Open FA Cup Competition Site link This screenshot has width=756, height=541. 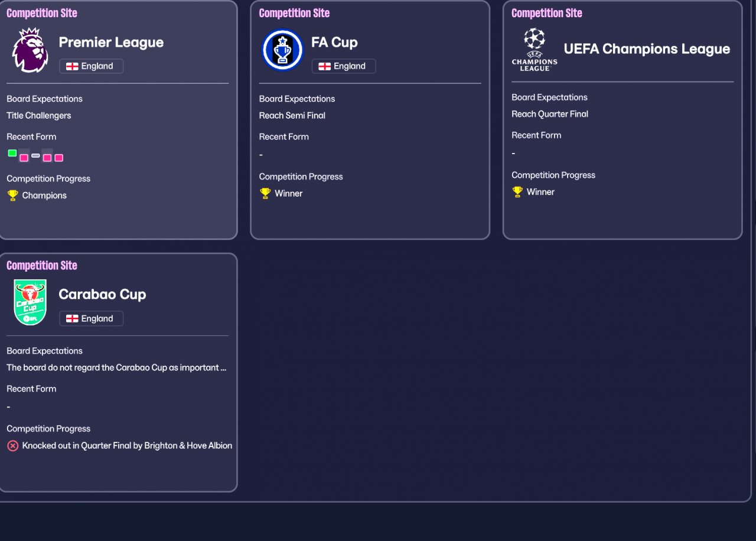click(x=294, y=13)
